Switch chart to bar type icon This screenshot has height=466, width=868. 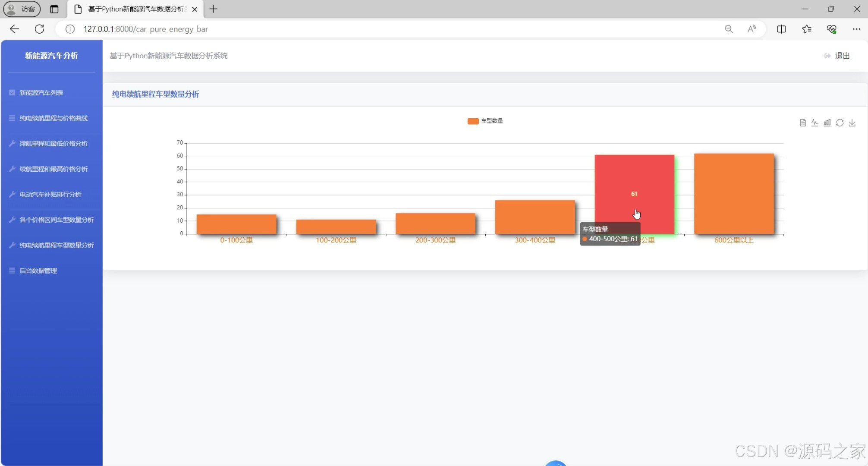[x=827, y=123]
